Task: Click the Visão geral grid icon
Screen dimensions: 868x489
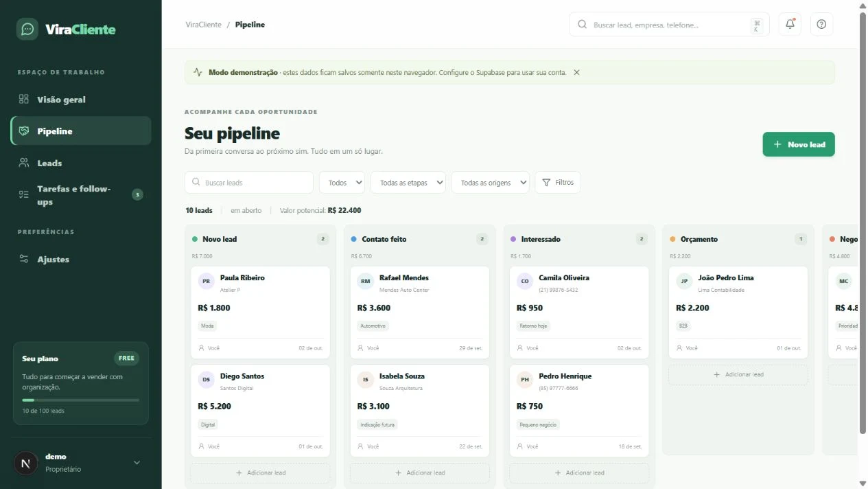Action: point(24,99)
